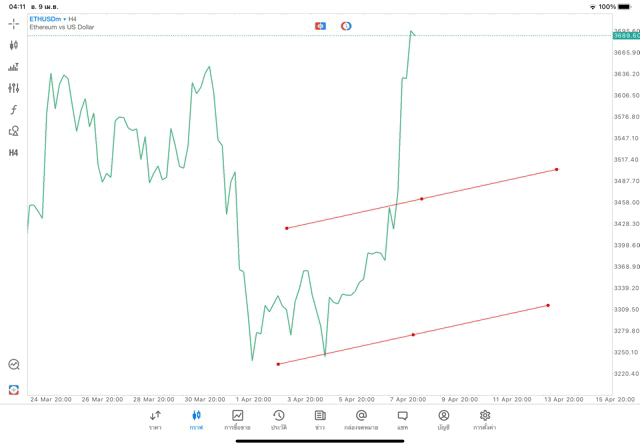
Task: Open the objects shapes icon
Action: click(x=14, y=131)
